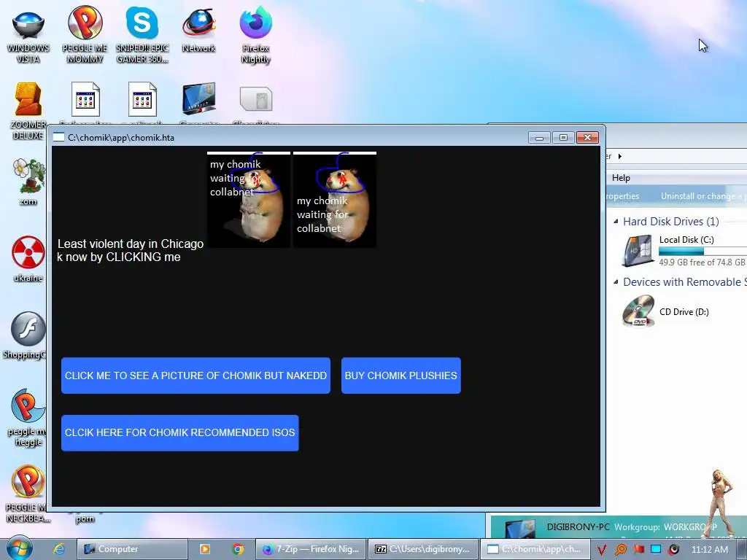Click the Windows Start orb
The height and width of the screenshot is (560, 747).
tap(19, 548)
